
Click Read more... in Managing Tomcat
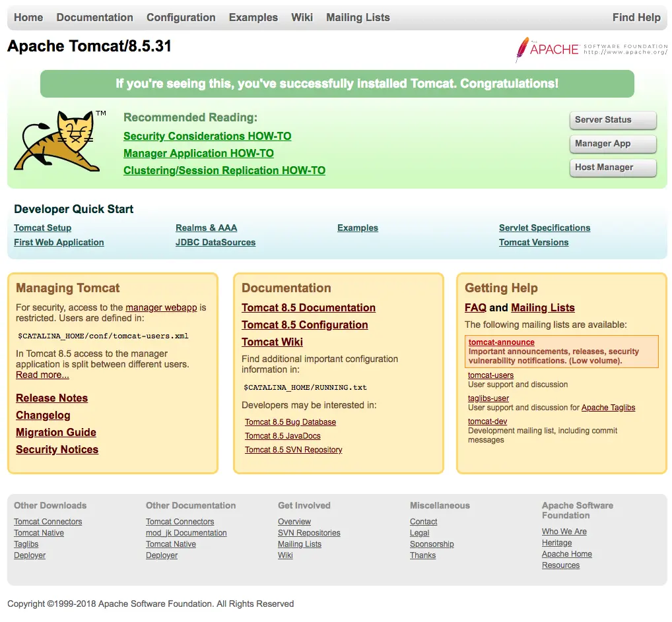tap(42, 375)
